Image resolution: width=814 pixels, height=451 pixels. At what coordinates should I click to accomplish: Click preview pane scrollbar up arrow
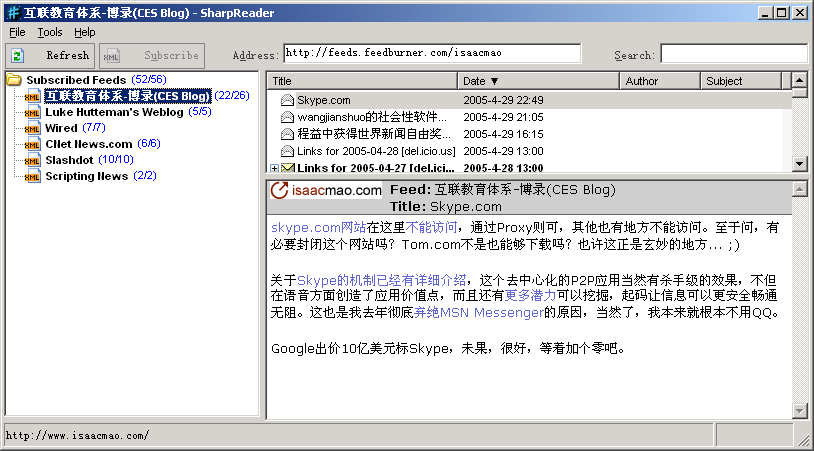(799, 189)
